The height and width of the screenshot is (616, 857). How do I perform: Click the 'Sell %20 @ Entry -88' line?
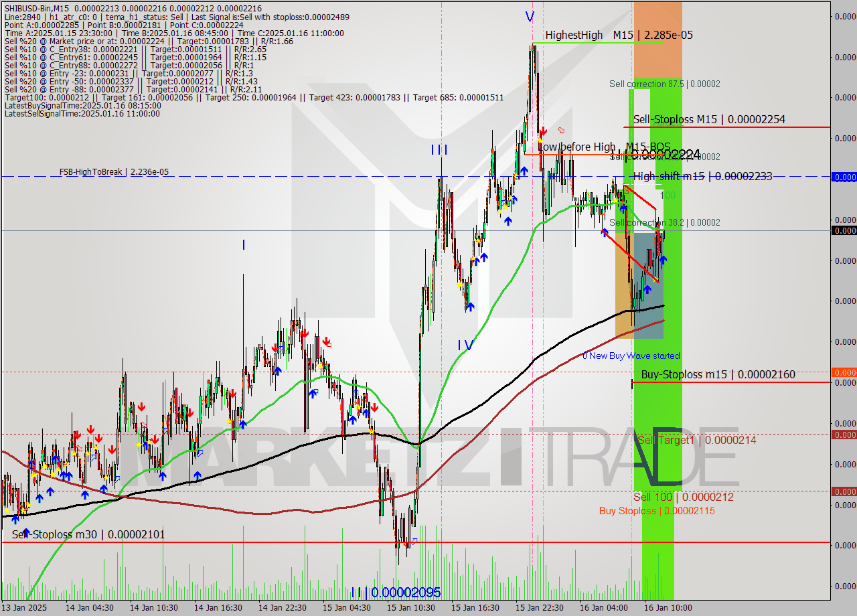click(133, 89)
